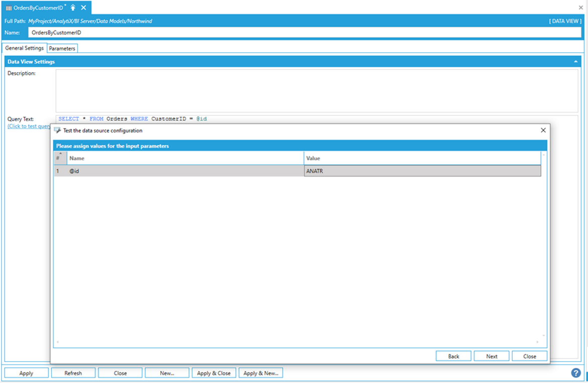The width and height of the screenshot is (588, 383).
Task: Click the Next button in the dialog
Action: click(x=492, y=356)
